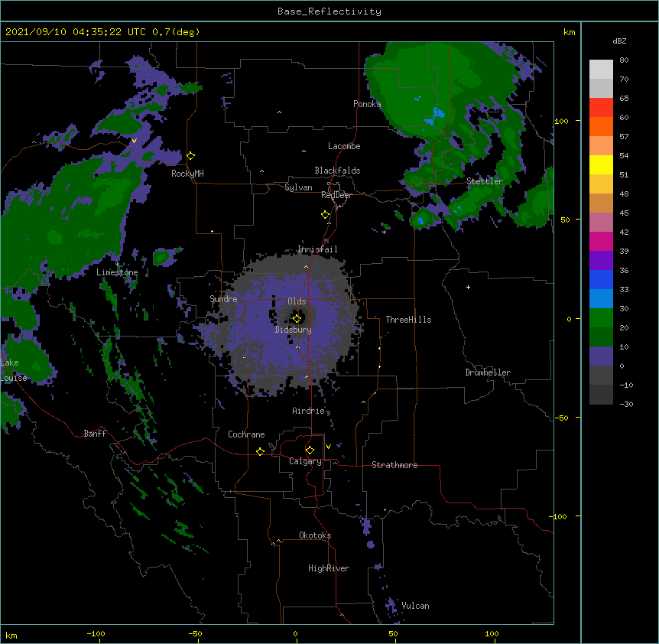This screenshot has height=644, width=659.
Task: Click the magenta swatch in dBZ legend
Action: coord(601,241)
